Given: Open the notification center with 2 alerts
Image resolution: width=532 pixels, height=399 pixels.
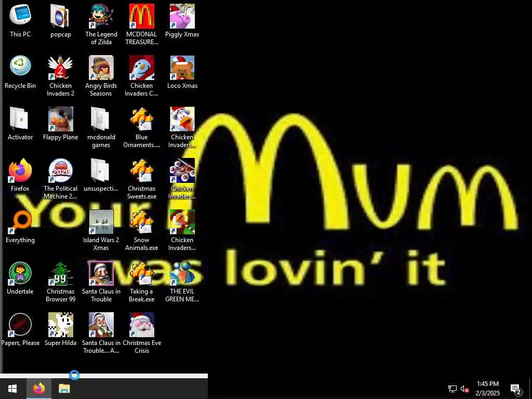Looking at the screenshot, I should click(x=516, y=389).
